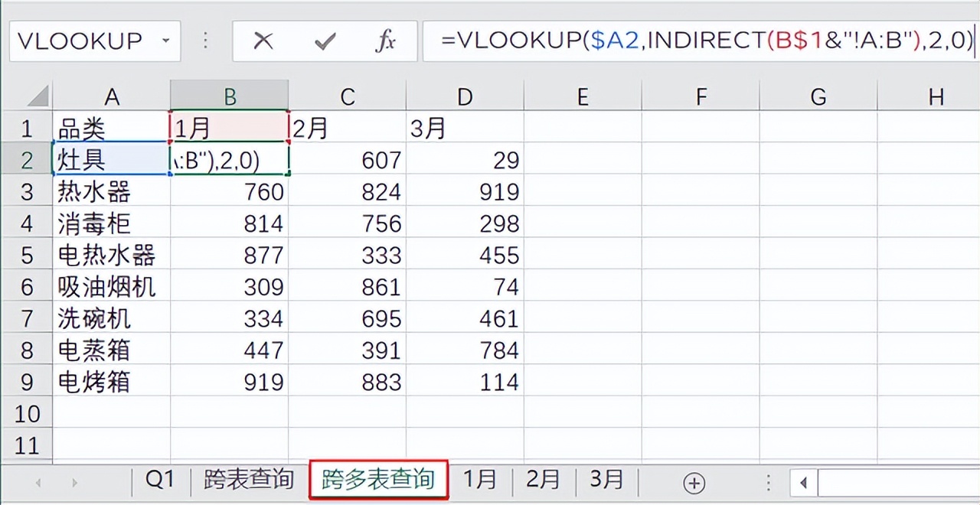Select column B header
Image resolution: width=980 pixels, height=505 pixels.
click(x=230, y=96)
